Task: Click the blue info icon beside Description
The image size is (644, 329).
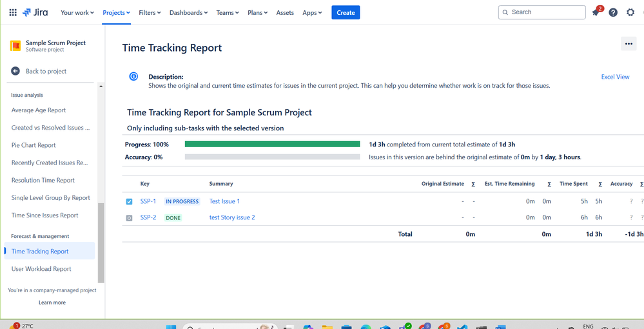Action: pyautogui.click(x=133, y=76)
